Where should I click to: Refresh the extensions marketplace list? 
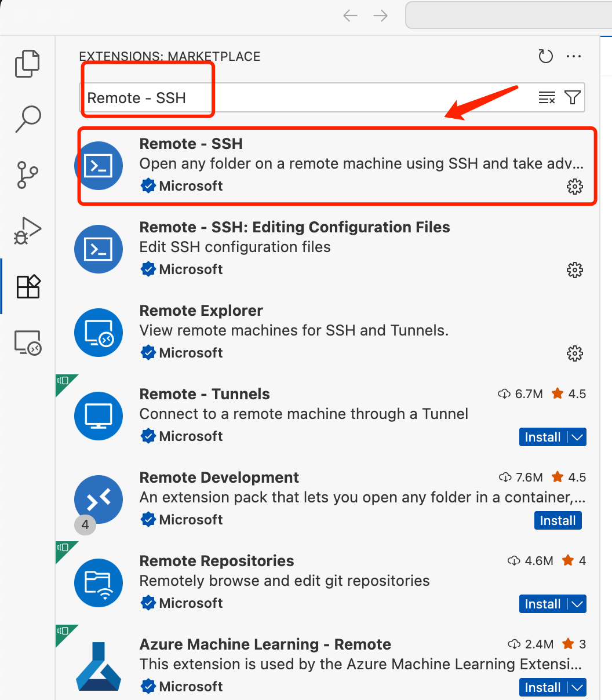point(545,56)
